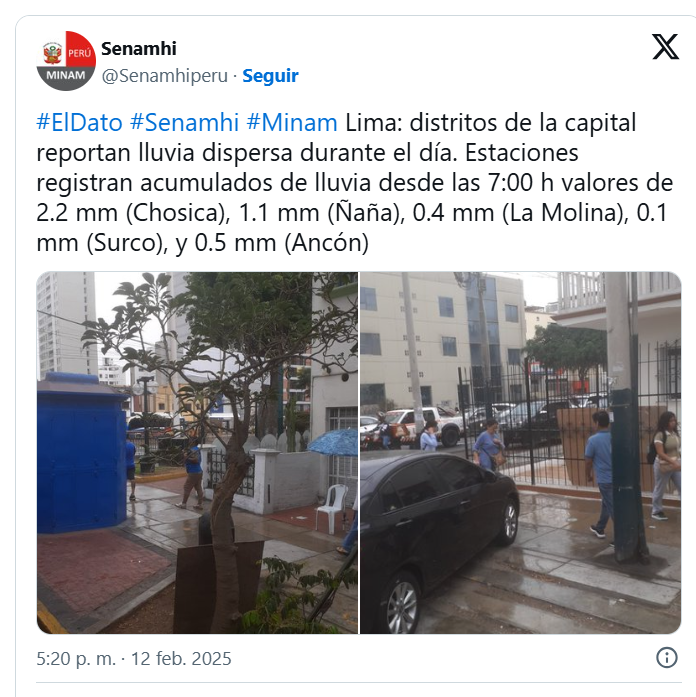Click the X logo icon

pyautogui.click(x=665, y=47)
